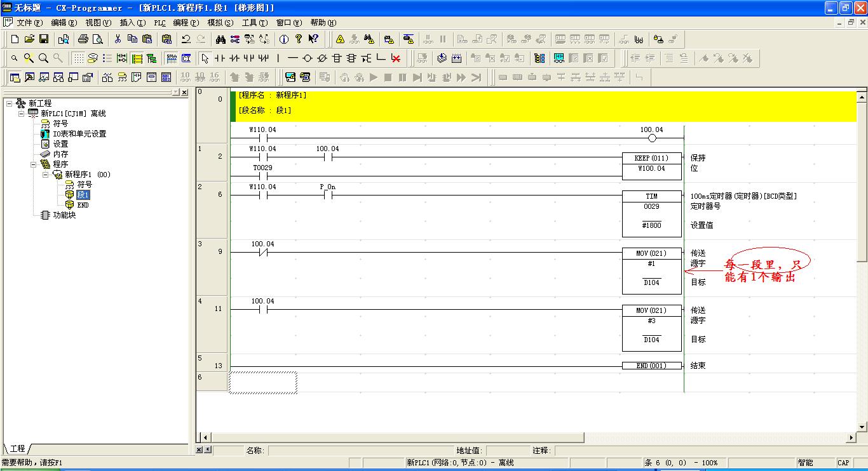Image resolution: width=868 pixels, height=471 pixels.
Task: Open the 工具(T) menu
Action: [x=254, y=23]
